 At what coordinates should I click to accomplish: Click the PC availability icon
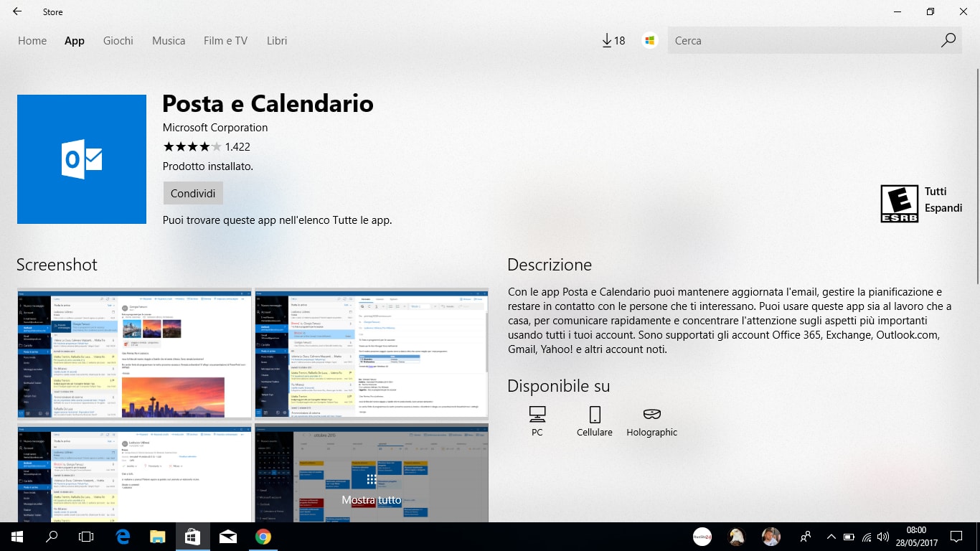(537, 413)
